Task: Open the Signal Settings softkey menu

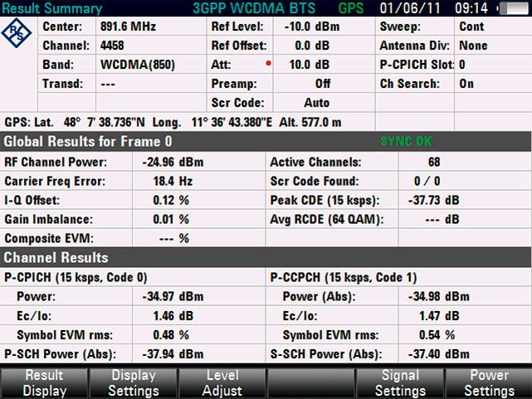Action: [400, 383]
